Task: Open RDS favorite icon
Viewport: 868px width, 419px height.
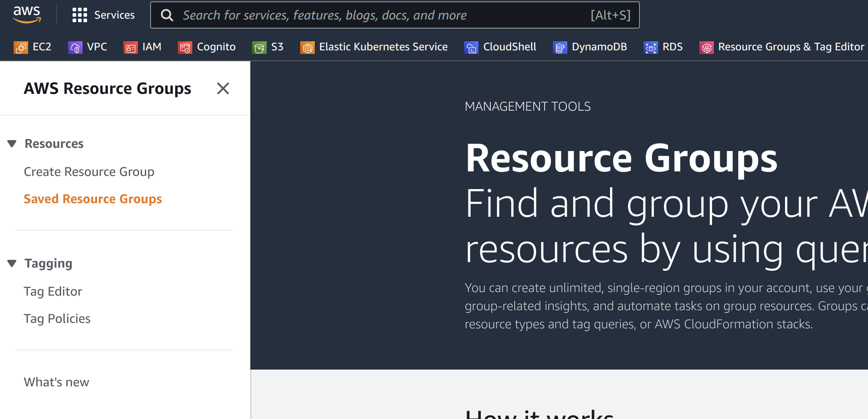Action: 651,47
